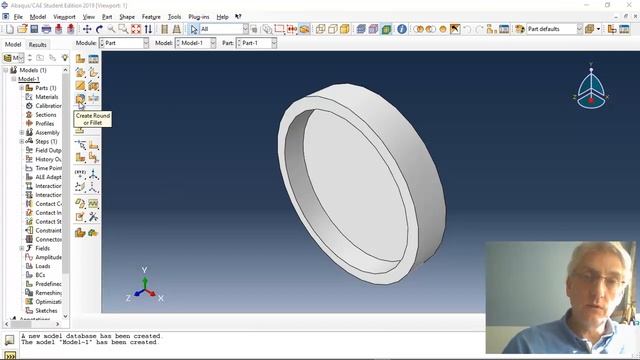This screenshot has width=640, height=360.
Task: Switch to the Results tab
Action: point(38,44)
